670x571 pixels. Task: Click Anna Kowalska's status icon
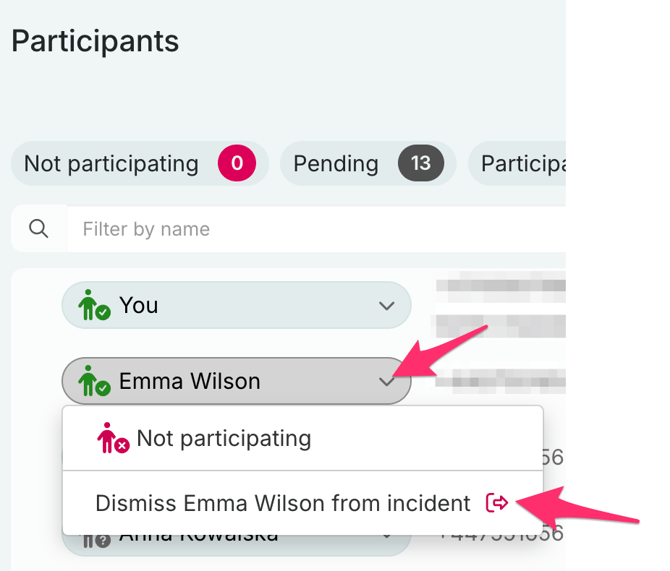[96, 540]
